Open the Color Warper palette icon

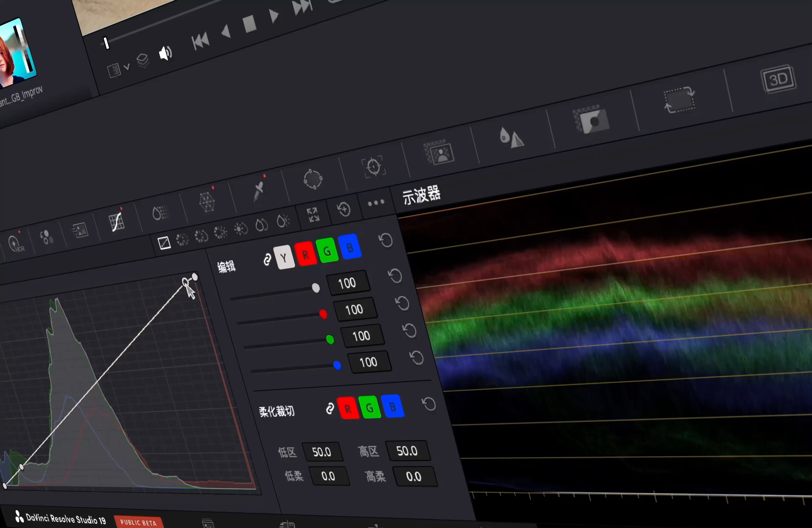coord(207,202)
